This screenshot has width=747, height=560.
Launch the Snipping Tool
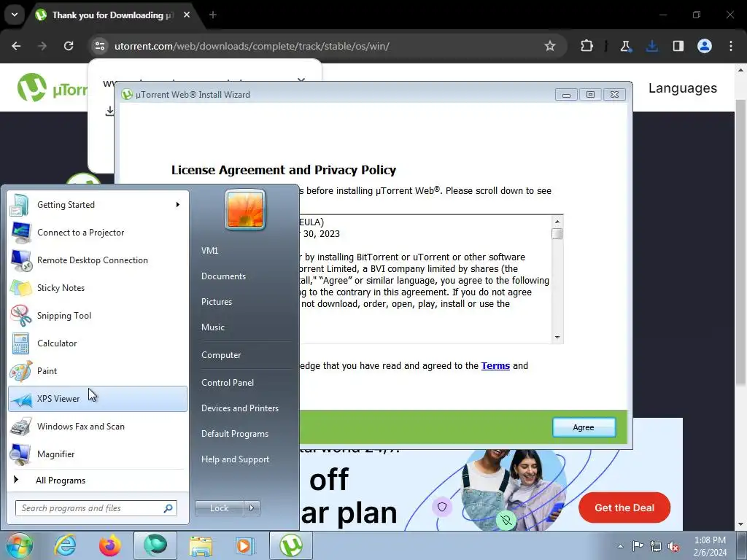[x=98, y=315]
